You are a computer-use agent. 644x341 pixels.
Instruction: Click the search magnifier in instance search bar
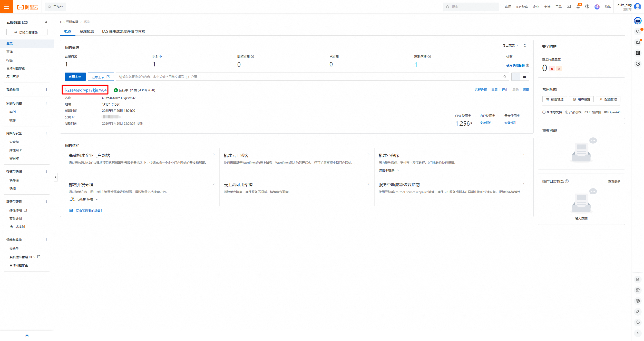pos(505,76)
